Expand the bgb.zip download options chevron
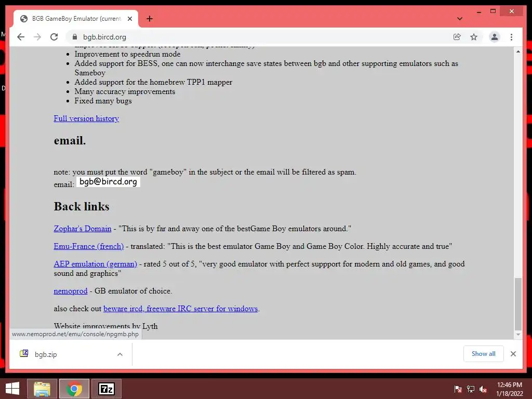The image size is (532, 399). point(120,354)
